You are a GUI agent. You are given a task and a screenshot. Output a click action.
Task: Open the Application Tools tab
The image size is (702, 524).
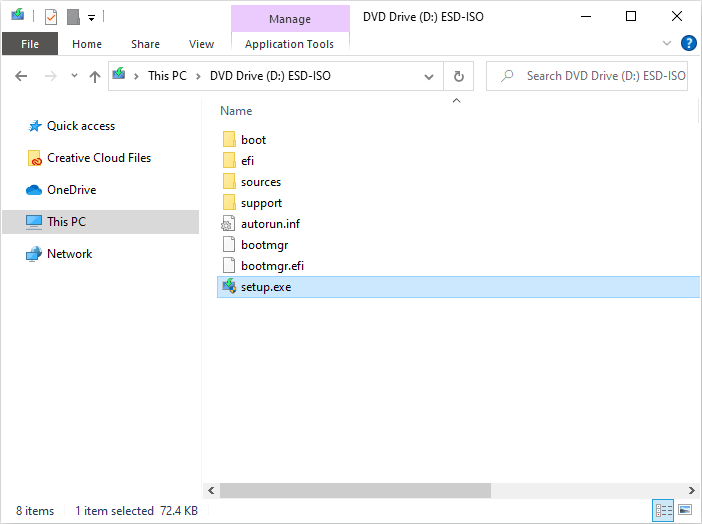pos(290,44)
